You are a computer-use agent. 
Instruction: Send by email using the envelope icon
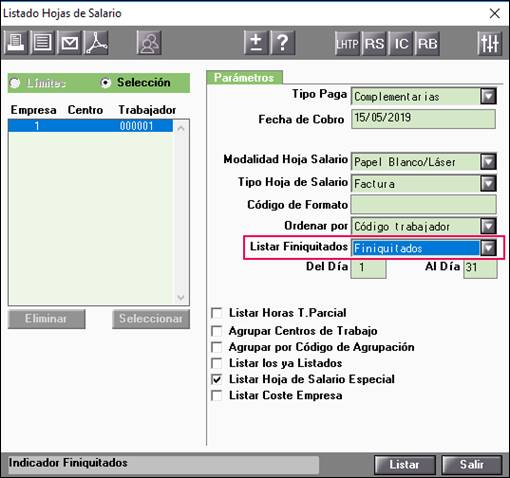click(69, 43)
